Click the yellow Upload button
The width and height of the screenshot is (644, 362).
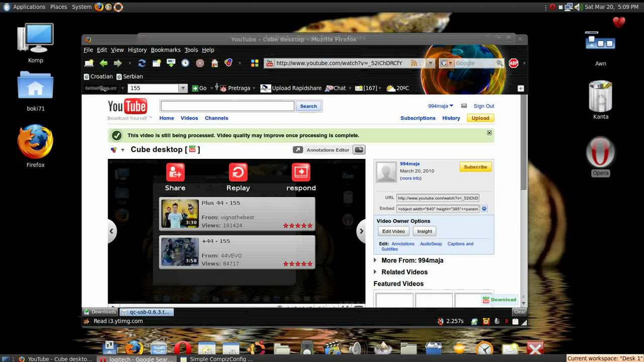480,118
